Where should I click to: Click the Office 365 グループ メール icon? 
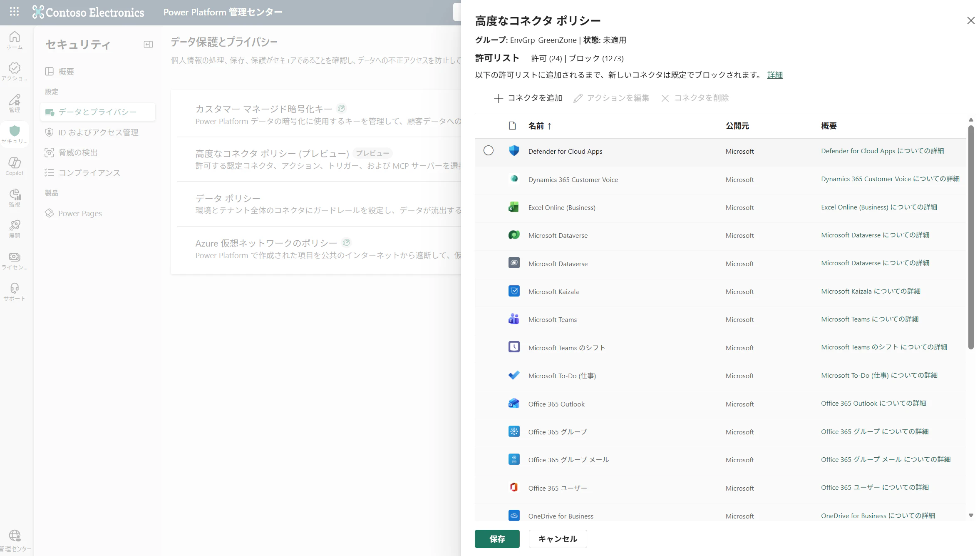click(x=514, y=459)
